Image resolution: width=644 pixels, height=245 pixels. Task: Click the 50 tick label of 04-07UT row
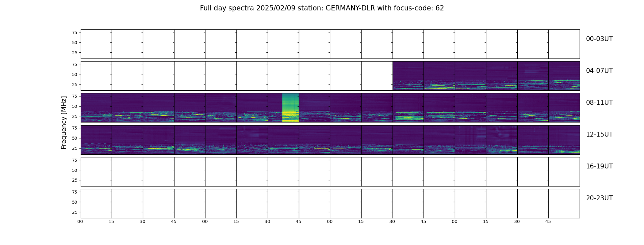[x=75, y=74]
